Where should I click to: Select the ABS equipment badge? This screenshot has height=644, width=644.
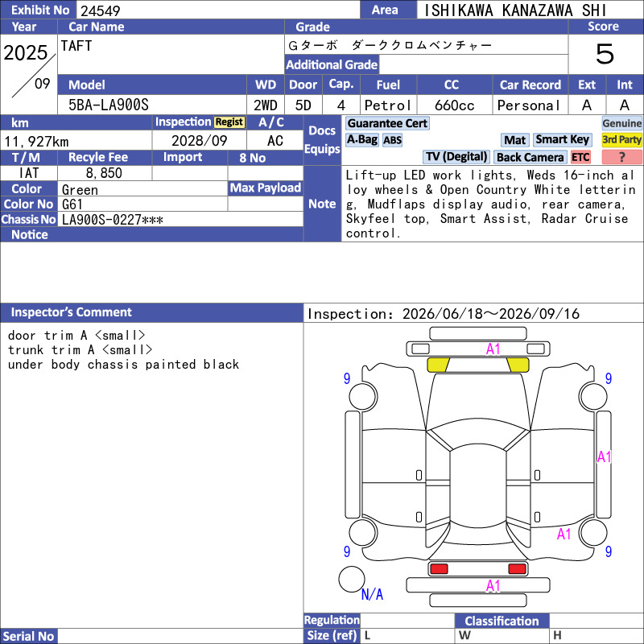tap(392, 140)
